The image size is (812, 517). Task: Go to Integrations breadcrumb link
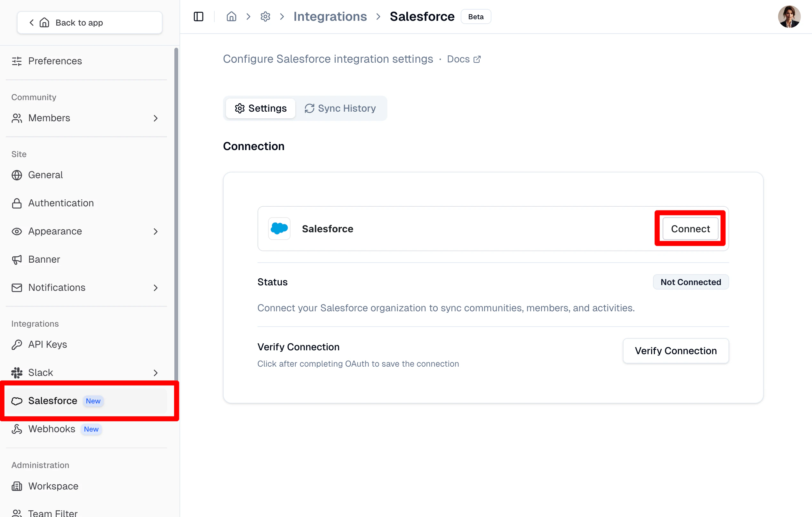(330, 17)
